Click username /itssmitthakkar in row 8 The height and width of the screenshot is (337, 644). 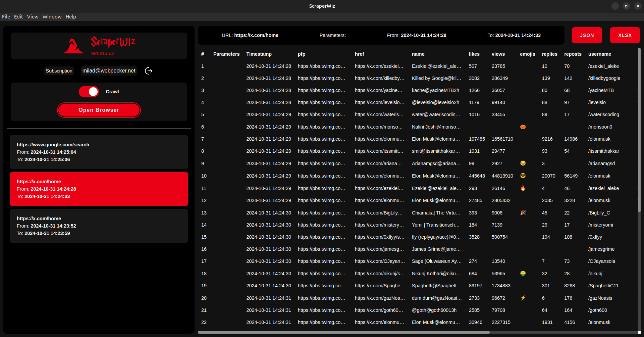[x=604, y=151]
